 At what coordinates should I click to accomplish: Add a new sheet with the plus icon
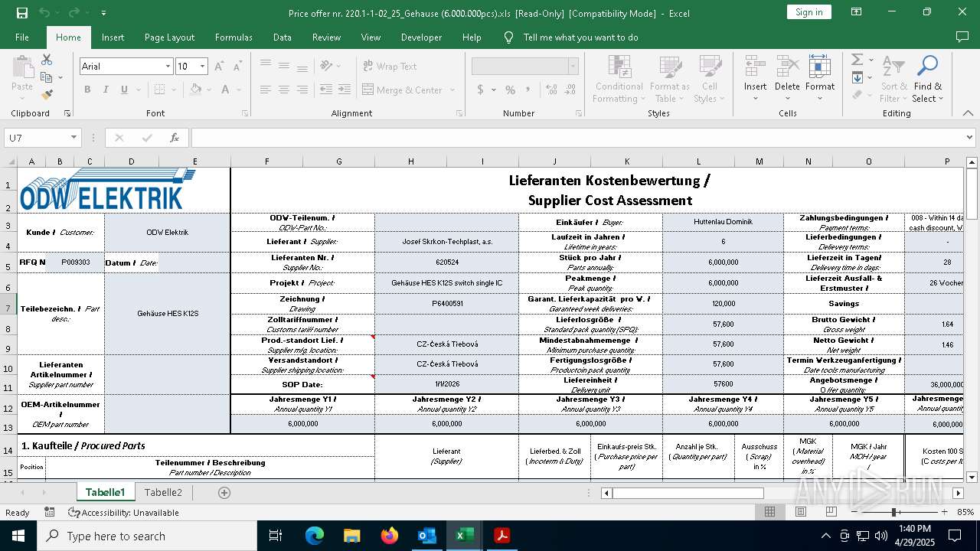[x=224, y=493]
